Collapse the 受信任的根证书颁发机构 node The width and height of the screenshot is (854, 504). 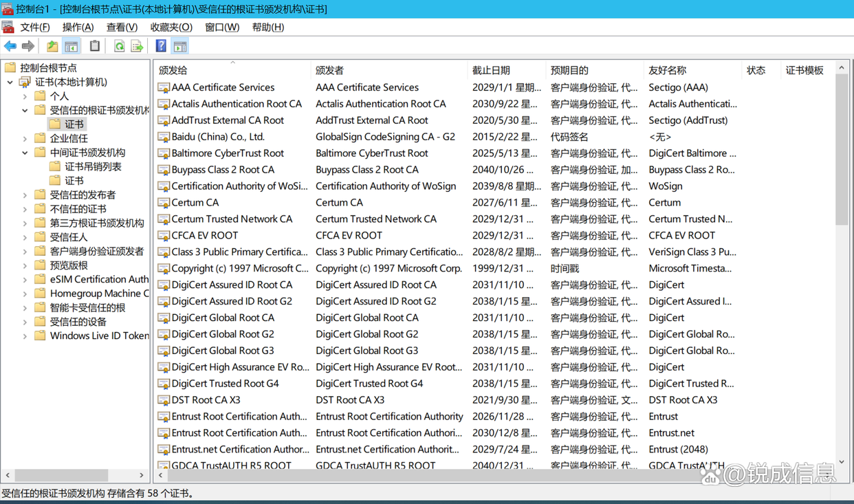25,110
